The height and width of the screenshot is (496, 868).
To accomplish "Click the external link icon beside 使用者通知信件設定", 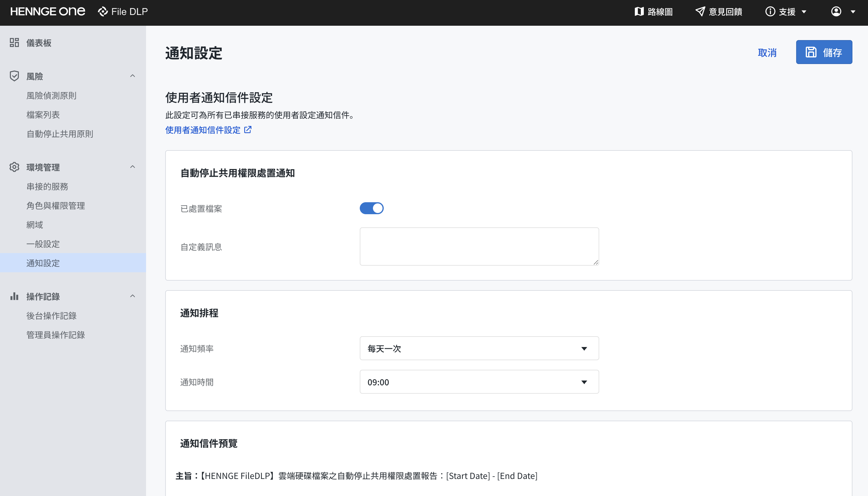I will [248, 130].
